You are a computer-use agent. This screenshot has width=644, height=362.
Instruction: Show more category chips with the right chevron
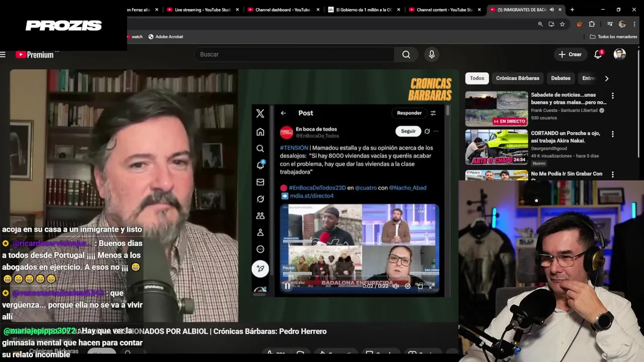coord(606,78)
